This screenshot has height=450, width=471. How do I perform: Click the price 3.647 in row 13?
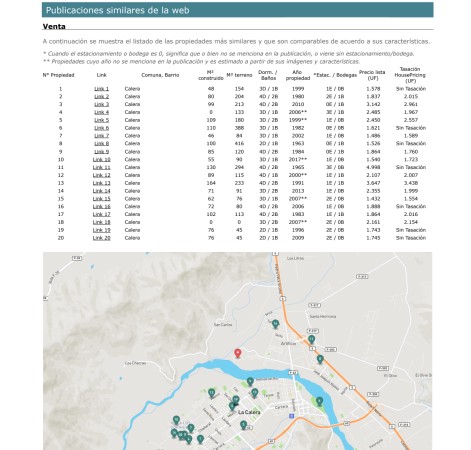pos(373,183)
